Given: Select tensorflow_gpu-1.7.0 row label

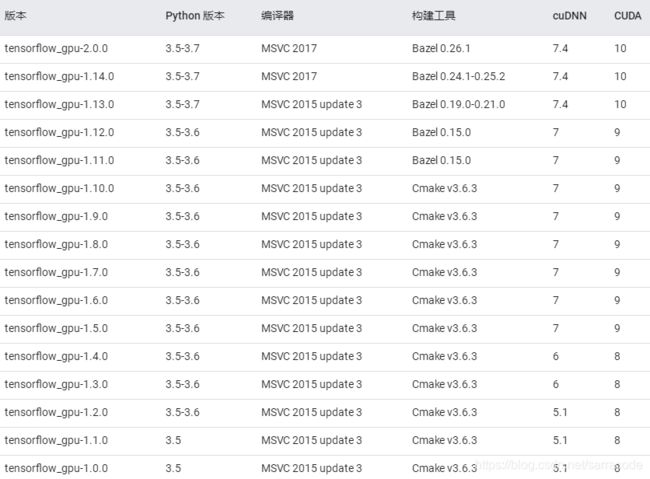Looking at the screenshot, I should 56,272.
